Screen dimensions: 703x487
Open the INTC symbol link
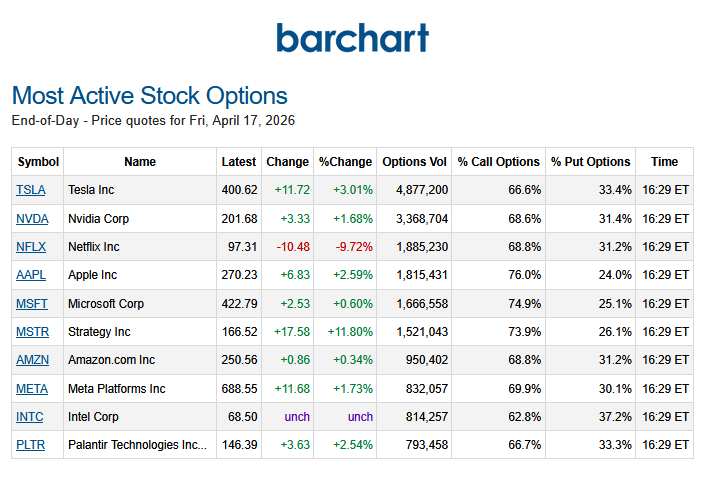pyautogui.click(x=30, y=417)
